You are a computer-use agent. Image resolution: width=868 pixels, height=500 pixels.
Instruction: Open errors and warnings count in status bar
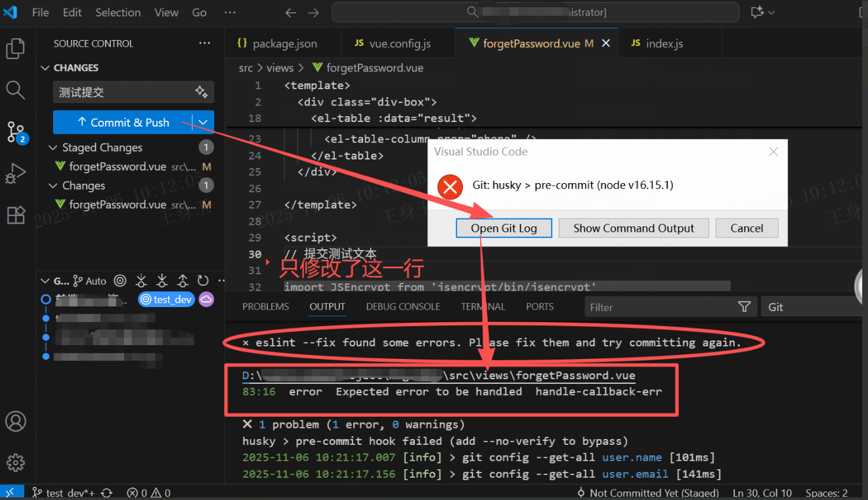(x=148, y=493)
